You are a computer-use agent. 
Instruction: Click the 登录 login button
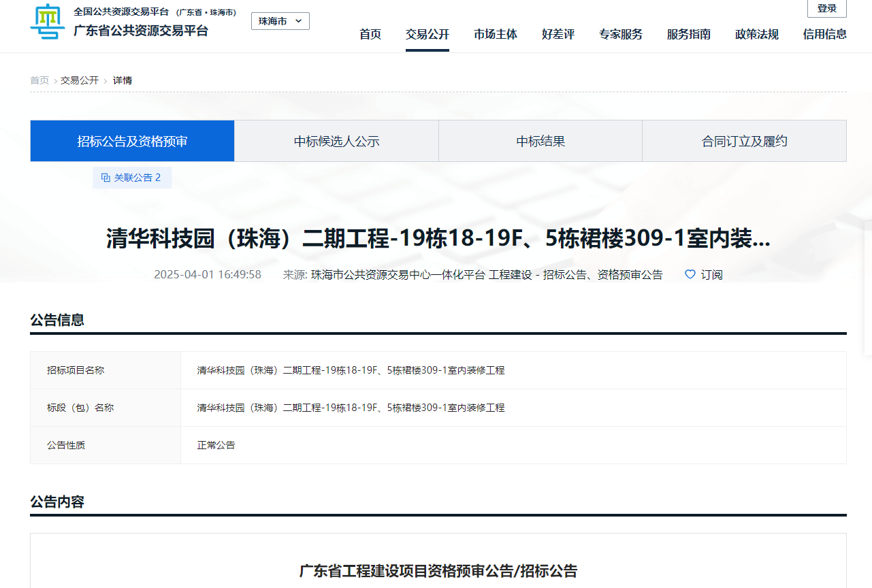tap(826, 8)
